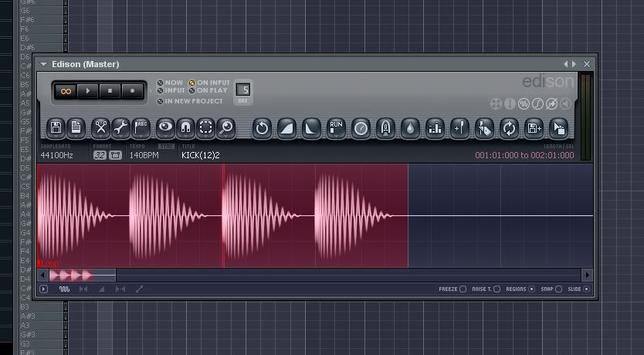The width and height of the screenshot is (644, 355).
Task: Toggle the stereo format button
Action: (115, 155)
